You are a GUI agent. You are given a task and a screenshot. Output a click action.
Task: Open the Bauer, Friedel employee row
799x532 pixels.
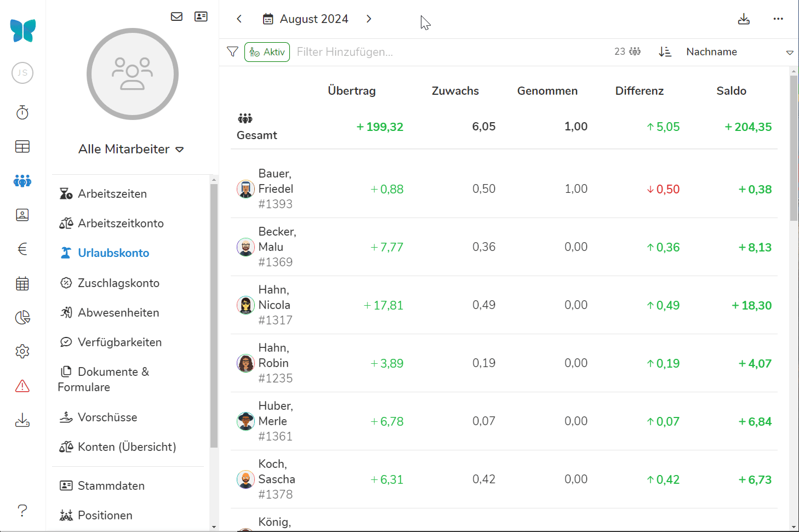click(275, 189)
